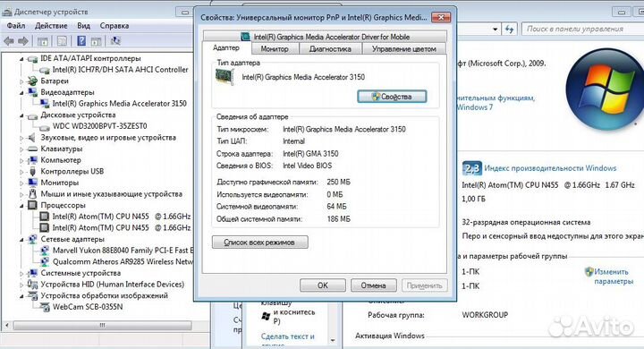The image size is (644, 349).
Task: Click the Звуковые, видео и игровые устройства speaker icon
Action: [x=32, y=138]
